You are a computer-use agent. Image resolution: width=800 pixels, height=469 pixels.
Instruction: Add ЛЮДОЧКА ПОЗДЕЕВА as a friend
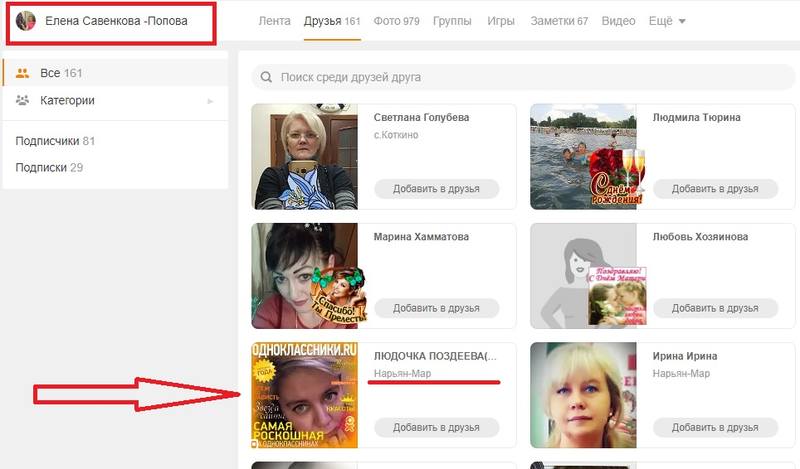(x=436, y=428)
